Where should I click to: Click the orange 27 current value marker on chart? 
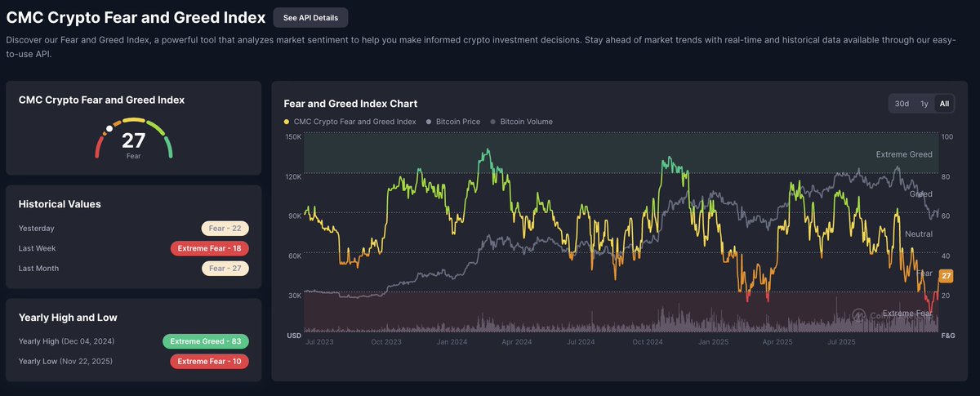947,276
